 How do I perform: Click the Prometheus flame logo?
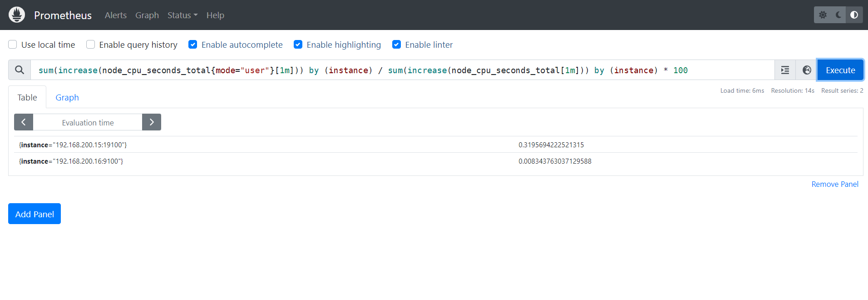click(17, 15)
